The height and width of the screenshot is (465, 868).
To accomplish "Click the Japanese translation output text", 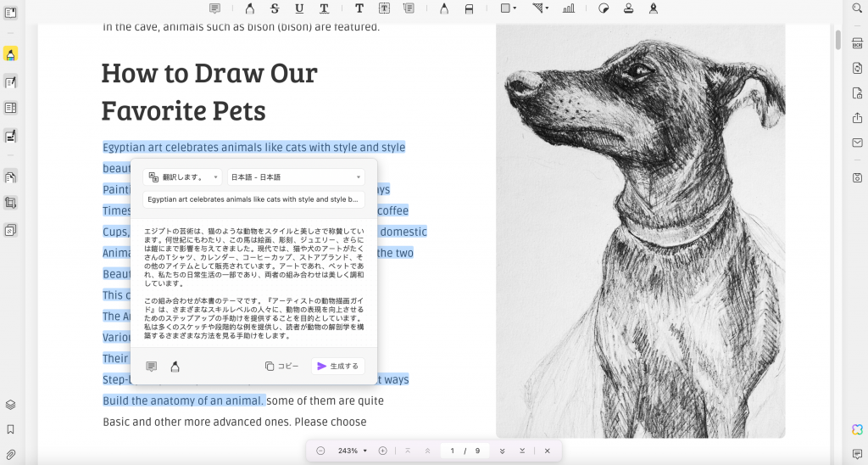I will [254, 283].
